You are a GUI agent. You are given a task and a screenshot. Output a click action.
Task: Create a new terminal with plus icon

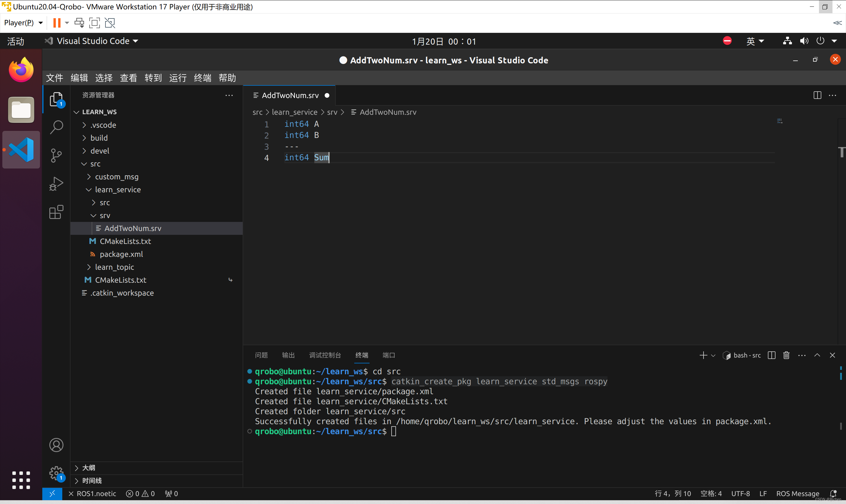pyautogui.click(x=703, y=355)
